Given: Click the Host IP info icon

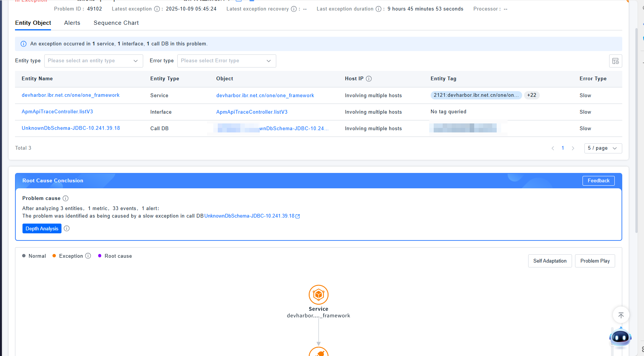Looking at the screenshot, I should point(369,79).
